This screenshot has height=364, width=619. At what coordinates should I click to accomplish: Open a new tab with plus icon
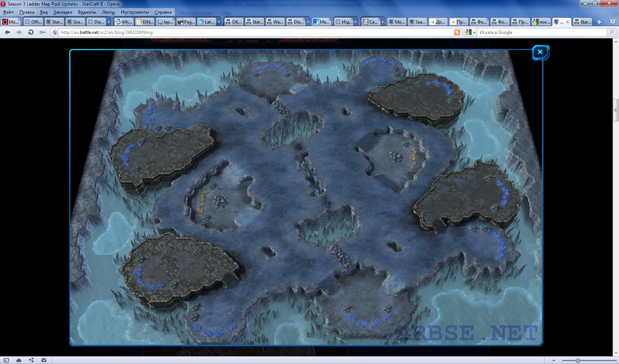[599, 22]
